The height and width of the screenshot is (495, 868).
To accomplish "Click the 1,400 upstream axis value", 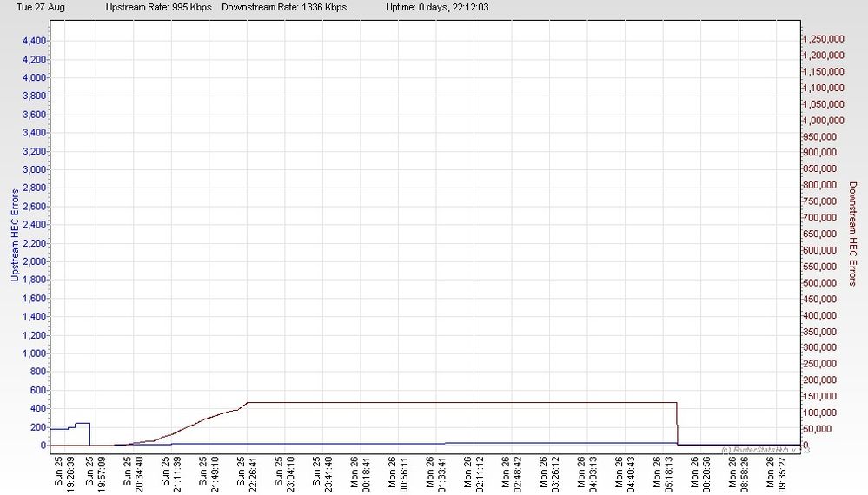I will 35,317.
